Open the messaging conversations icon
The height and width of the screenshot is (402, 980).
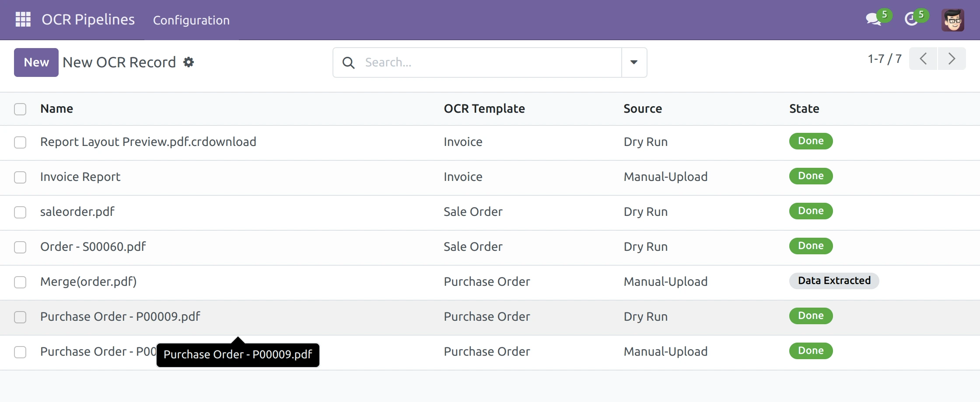tap(873, 19)
